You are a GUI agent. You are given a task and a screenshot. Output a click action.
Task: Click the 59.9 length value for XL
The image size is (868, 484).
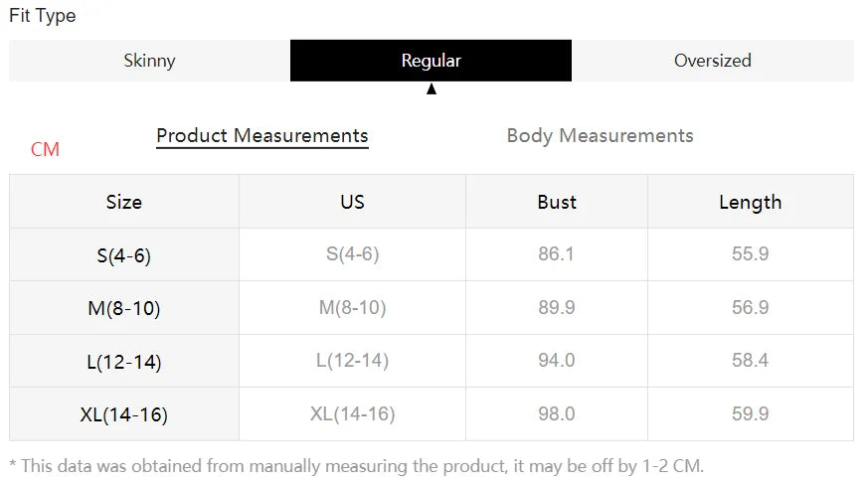750,413
